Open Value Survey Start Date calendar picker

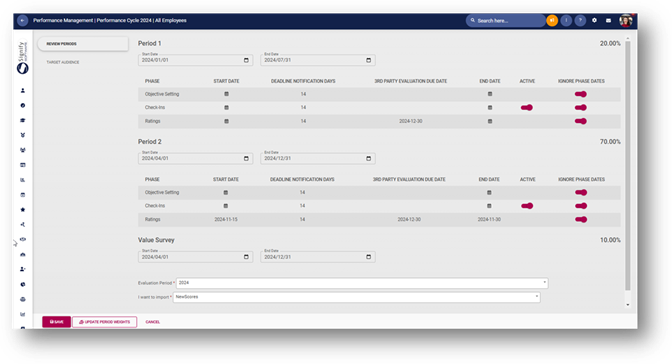point(246,257)
